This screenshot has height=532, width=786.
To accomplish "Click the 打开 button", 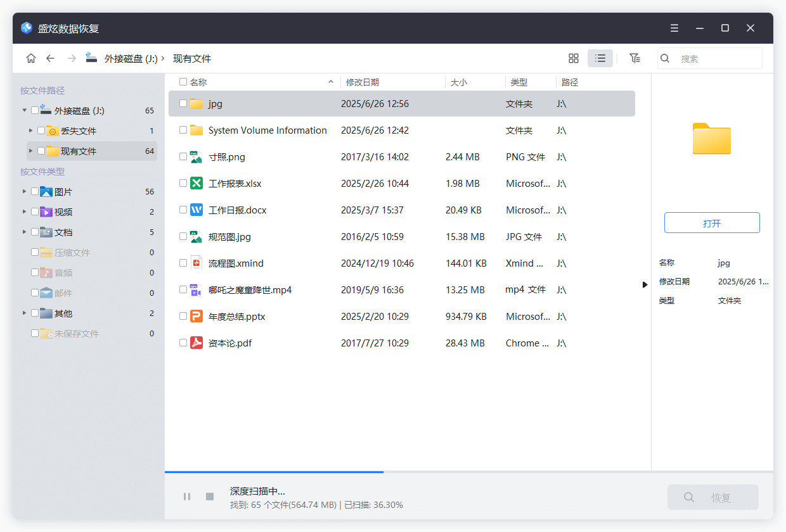I will (711, 222).
